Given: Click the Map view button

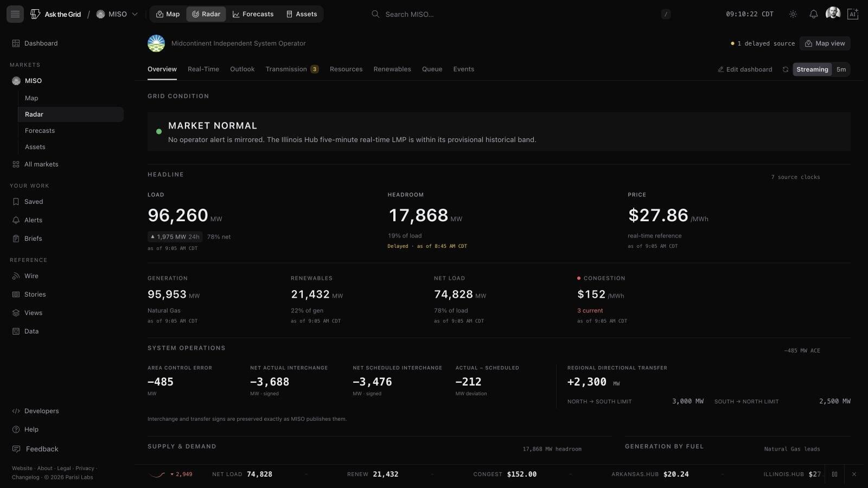Looking at the screenshot, I should tap(825, 43).
